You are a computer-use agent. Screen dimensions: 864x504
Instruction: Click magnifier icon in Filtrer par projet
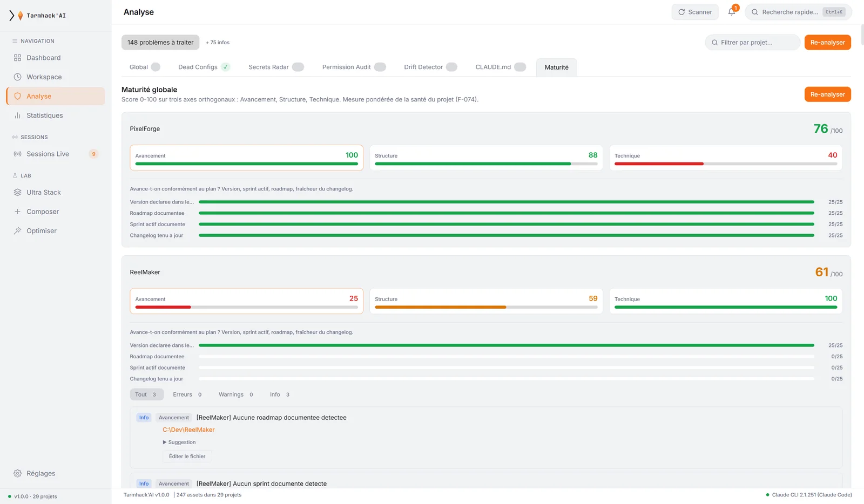714,43
